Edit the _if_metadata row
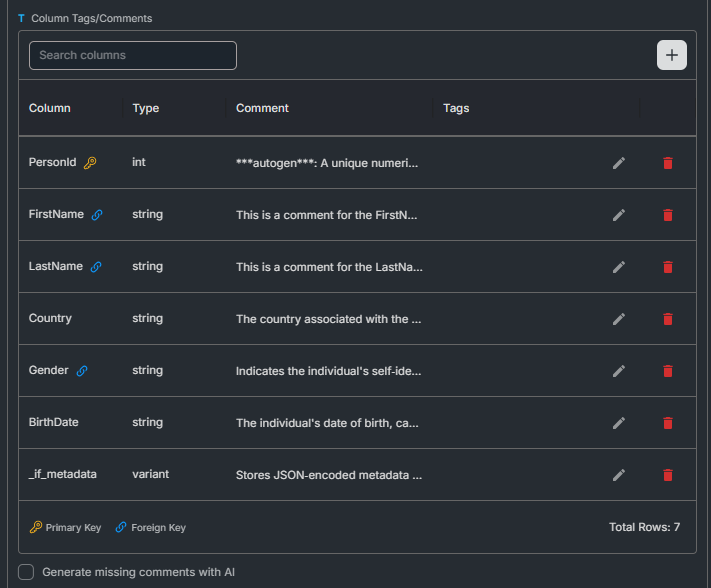The height and width of the screenshot is (588, 711). pos(619,475)
